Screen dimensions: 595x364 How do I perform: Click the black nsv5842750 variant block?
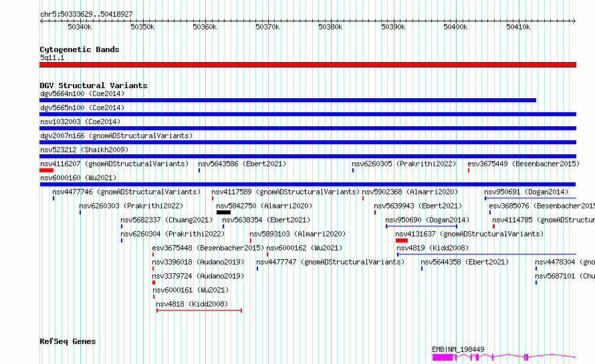223,212
